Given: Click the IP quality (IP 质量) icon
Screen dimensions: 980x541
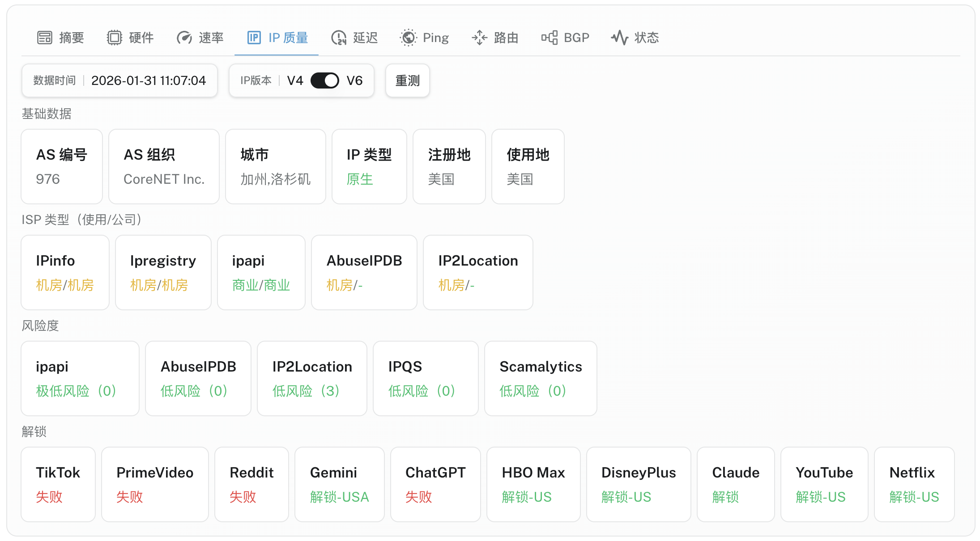Looking at the screenshot, I should tap(254, 38).
